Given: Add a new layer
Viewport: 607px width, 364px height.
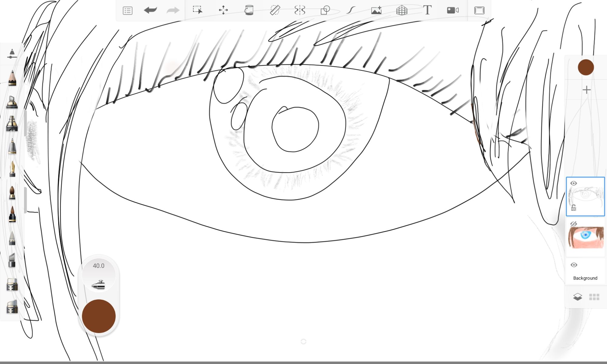Looking at the screenshot, I should pyautogui.click(x=586, y=90).
